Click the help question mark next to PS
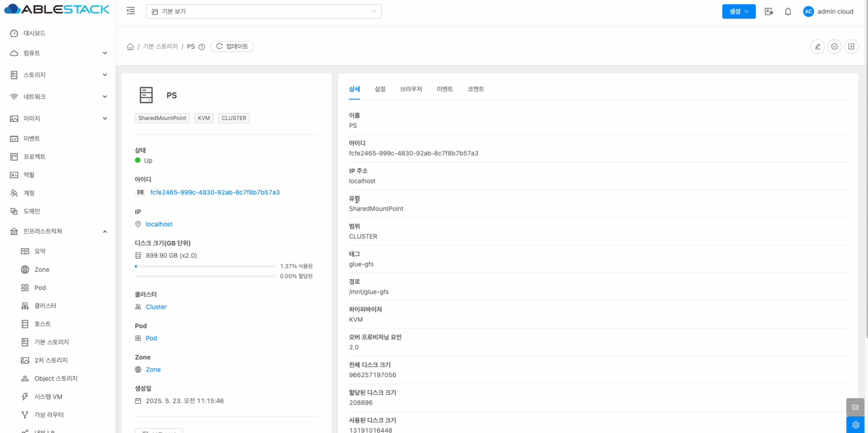The width and height of the screenshot is (868, 433). (202, 47)
